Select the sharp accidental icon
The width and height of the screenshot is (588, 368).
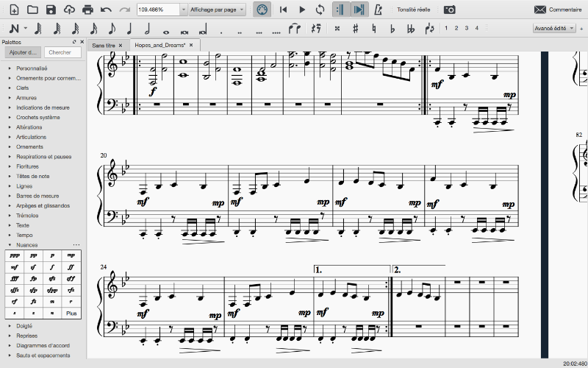(x=355, y=29)
